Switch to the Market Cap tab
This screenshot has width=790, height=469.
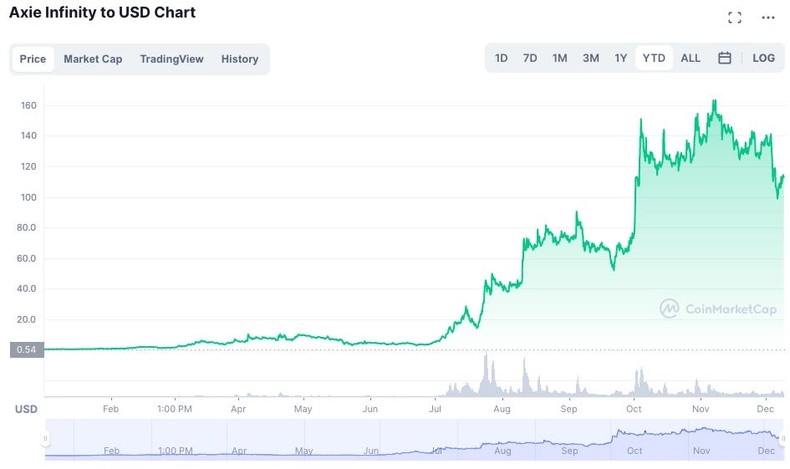(x=93, y=59)
